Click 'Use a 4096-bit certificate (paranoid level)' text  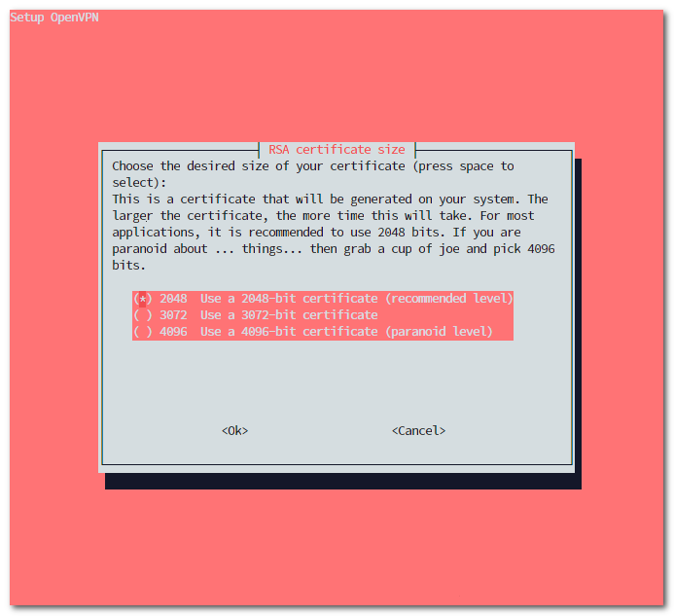click(346, 332)
